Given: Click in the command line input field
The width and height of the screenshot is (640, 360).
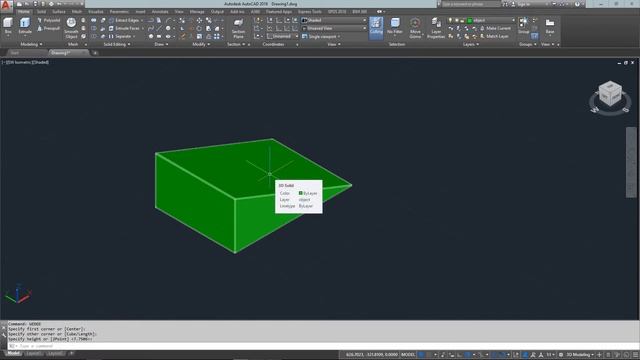Looking at the screenshot, I should [322, 346].
